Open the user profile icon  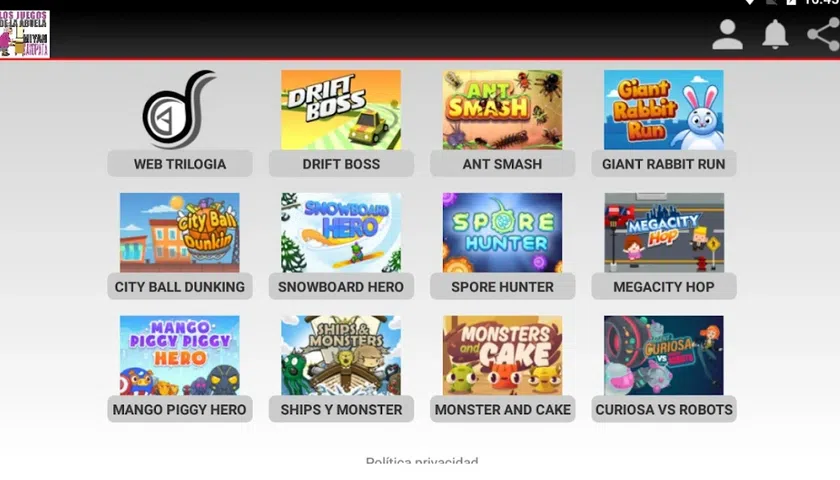(727, 35)
